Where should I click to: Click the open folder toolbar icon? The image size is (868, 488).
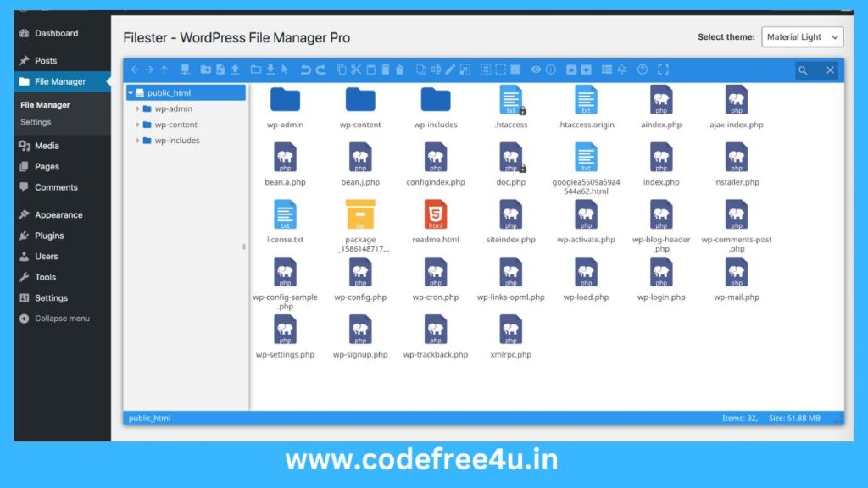click(x=255, y=69)
